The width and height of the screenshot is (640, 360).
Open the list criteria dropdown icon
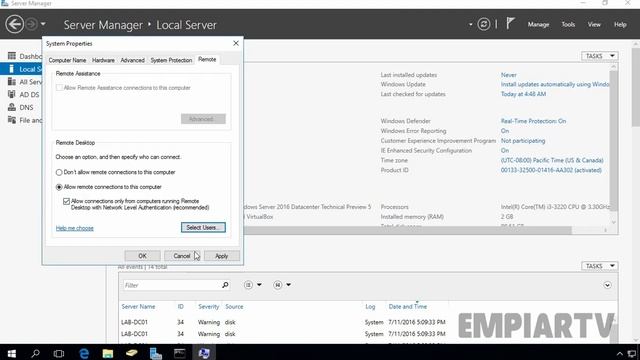pos(253,285)
